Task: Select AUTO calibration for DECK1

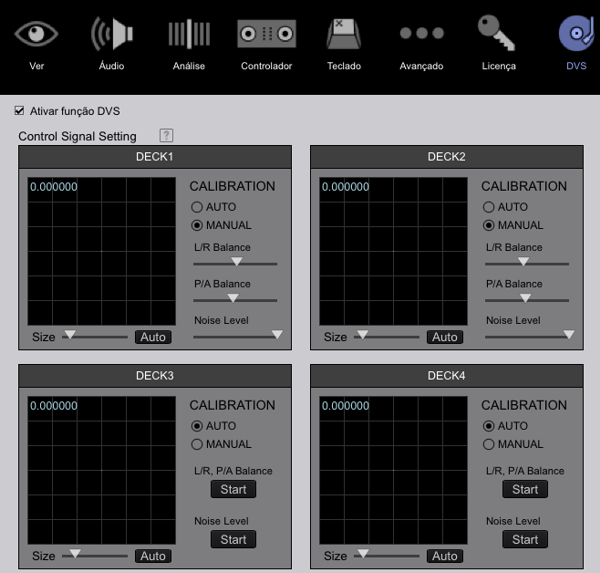Action: (x=197, y=207)
